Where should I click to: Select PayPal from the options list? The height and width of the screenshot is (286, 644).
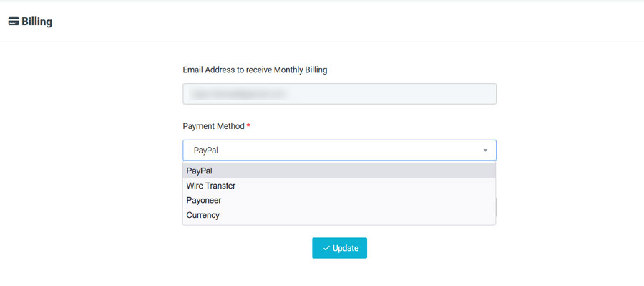click(339, 171)
